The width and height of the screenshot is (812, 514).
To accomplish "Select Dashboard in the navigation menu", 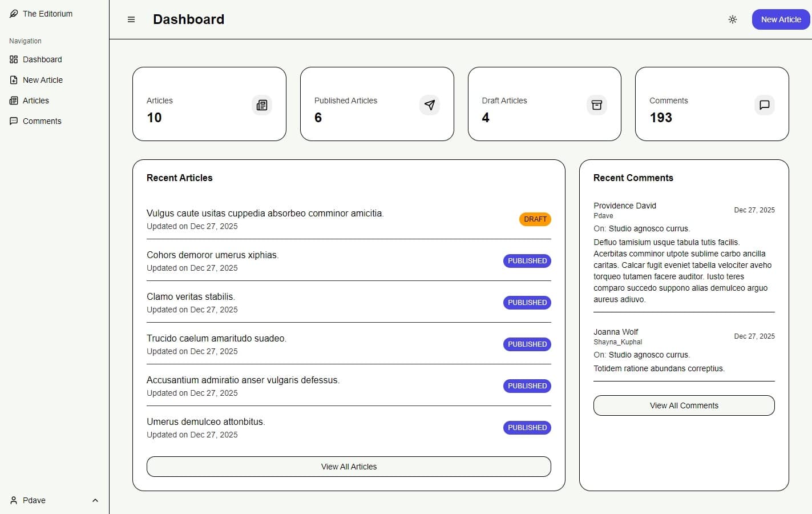I will pos(42,59).
